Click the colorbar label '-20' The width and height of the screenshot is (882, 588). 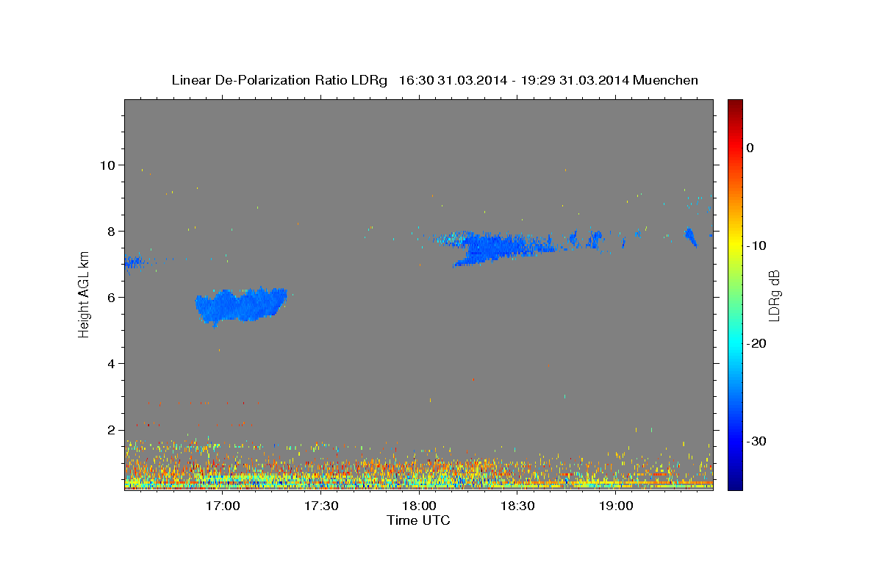pos(757,343)
